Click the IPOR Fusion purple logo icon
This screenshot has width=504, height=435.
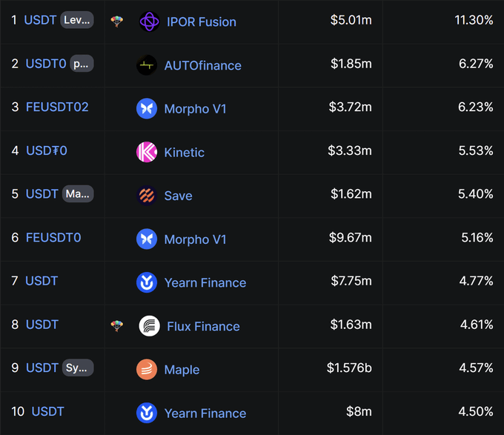point(150,21)
